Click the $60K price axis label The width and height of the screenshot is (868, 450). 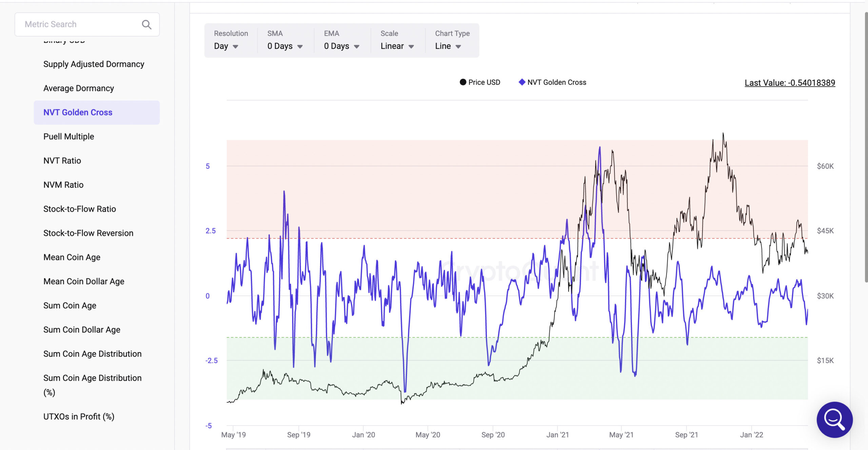[x=825, y=166]
